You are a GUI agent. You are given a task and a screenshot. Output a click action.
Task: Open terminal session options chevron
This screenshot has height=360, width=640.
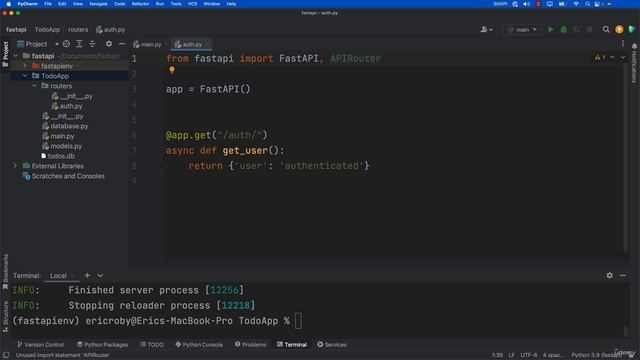[x=100, y=276]
